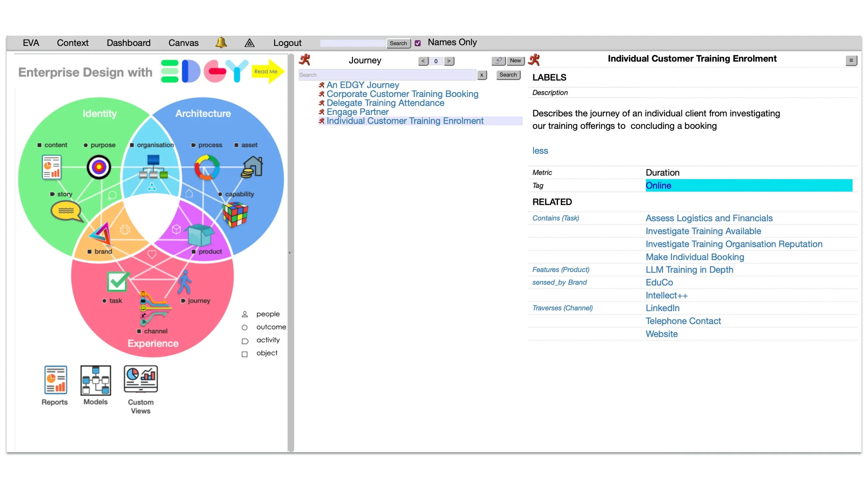The width and height of the screenshot is (868, 488).
Task: Click the purpose target icon
Action: pyautogui.click(x=99, y=167)
